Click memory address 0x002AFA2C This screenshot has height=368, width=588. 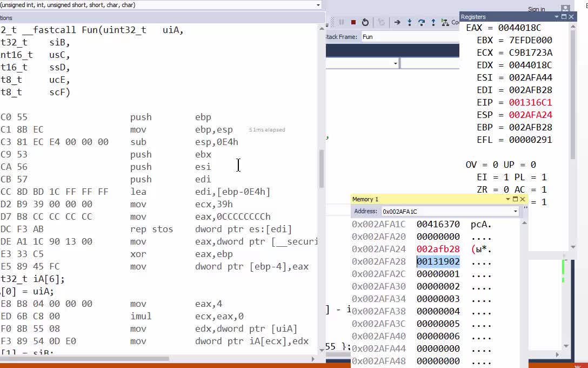(379, 274)
